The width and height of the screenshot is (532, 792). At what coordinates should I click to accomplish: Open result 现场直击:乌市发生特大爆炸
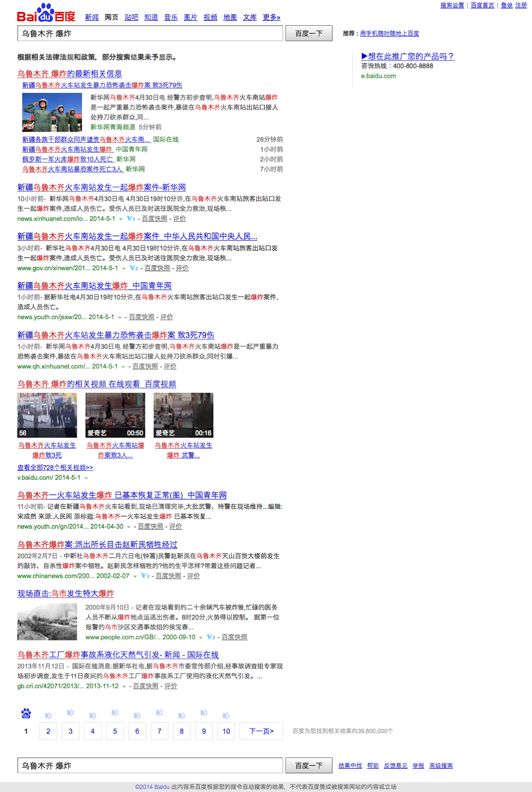click(x=66, y=594)
